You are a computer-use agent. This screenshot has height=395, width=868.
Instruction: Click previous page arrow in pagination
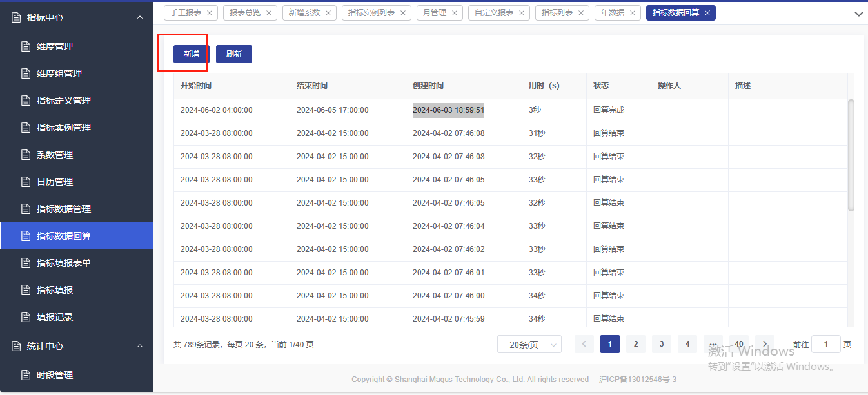[x=584, y=344]
